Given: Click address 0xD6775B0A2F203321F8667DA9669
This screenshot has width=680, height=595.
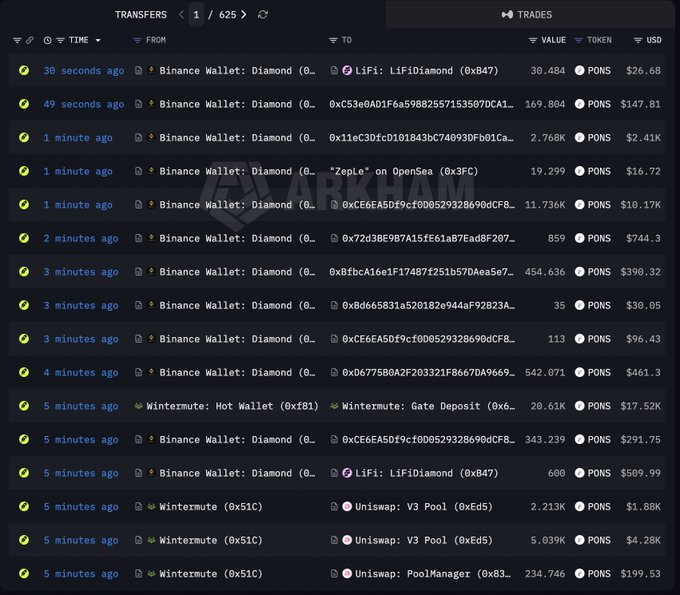Looking at the screenshot, I should click(428, 373).
